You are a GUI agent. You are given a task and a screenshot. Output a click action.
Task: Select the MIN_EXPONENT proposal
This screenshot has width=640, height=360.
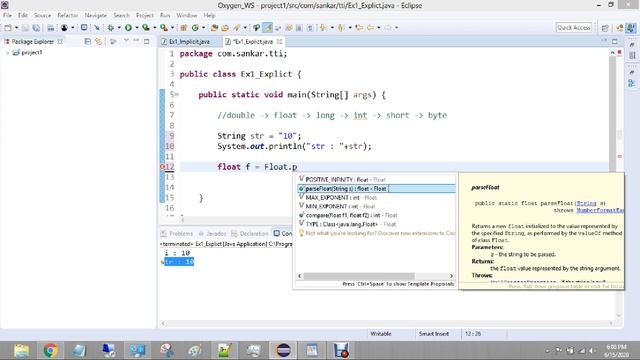[x=376, y=207]
